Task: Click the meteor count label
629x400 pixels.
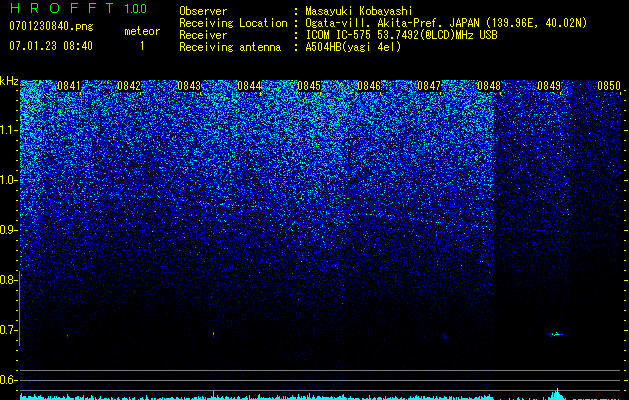Action: pyautogui.click(x=142, y=31)
